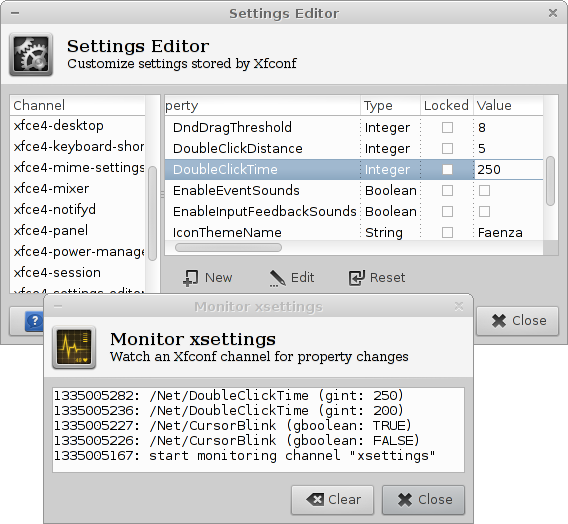The image size is (568, 524).
Task: Click the blue help question-mark icon
Action: 34,321
